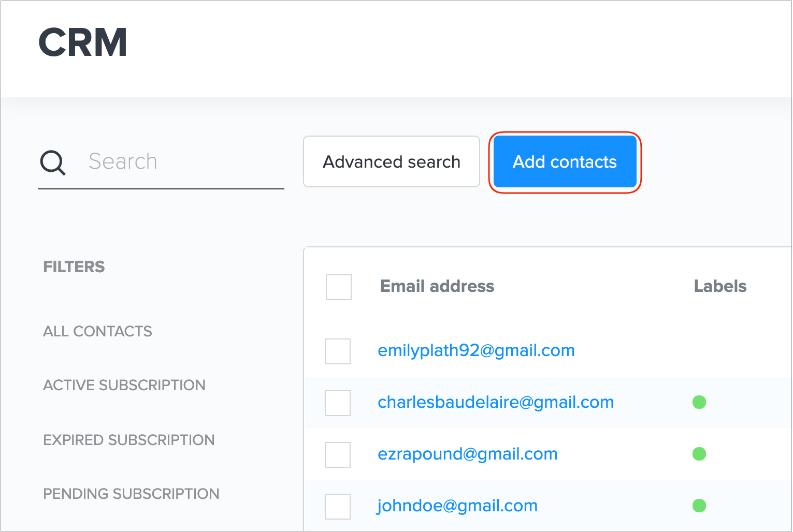The width and height of the screenshot is (793, 532).
Task: Filter by Pending Subscription
Action: [x=131, y=494]
